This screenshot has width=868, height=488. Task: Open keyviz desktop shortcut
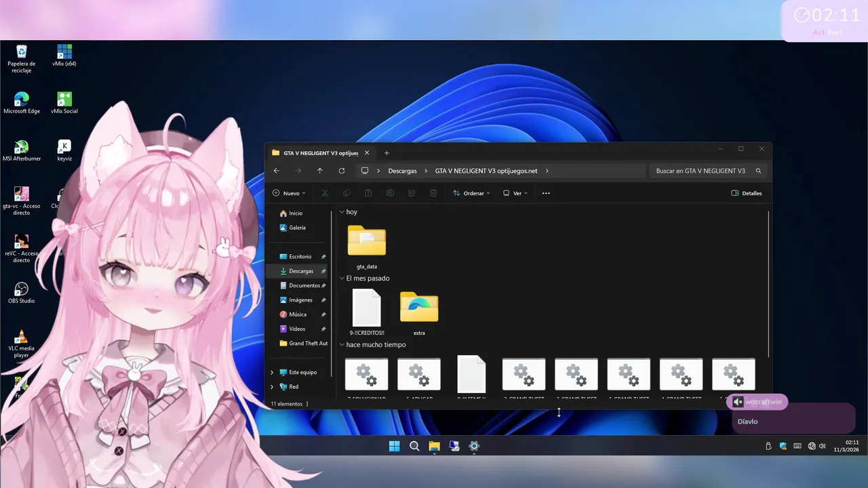[x=64, y=150]
